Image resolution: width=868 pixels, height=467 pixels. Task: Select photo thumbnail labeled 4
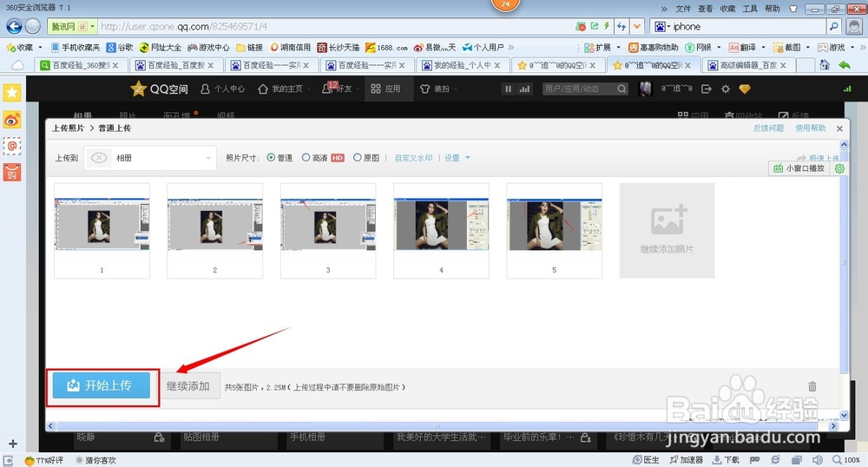441,230
